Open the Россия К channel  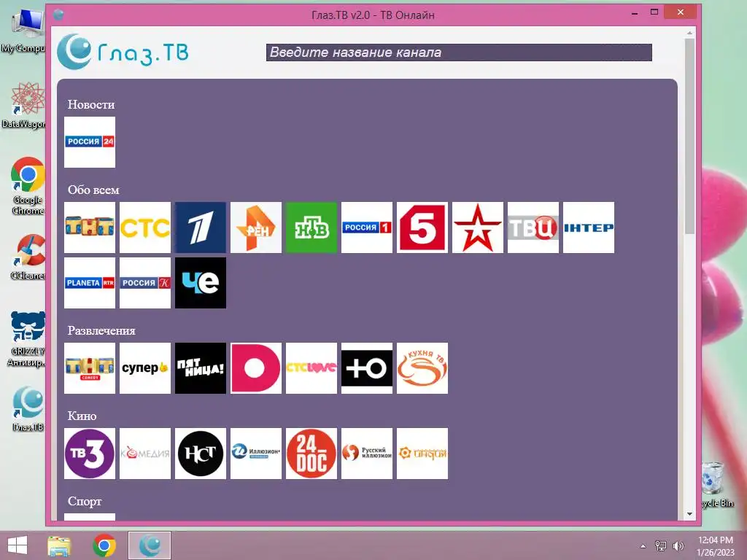pyautogui.click(x=145, y=283)
